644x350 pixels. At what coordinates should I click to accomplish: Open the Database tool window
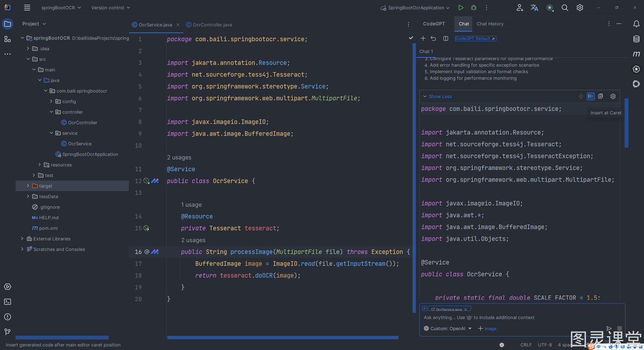coord(636,39)
